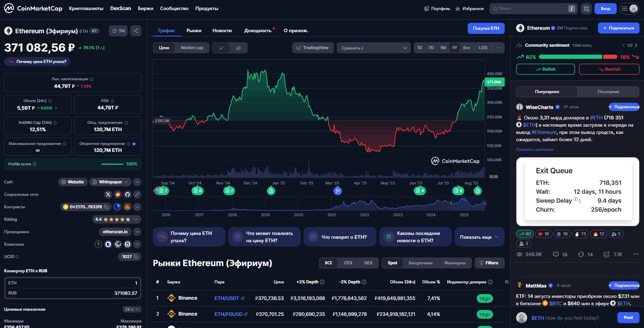Click the chart range right handle
644x328 pixels.
[x=484, y=203]
